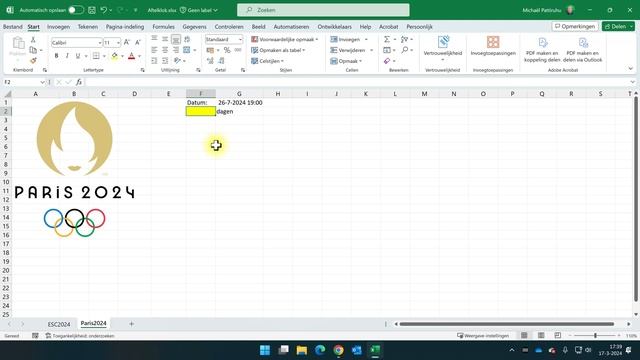Switch to page break preview in status bar
The width and height of the screenshot is (640, 360).
click(x=558, y=336)
